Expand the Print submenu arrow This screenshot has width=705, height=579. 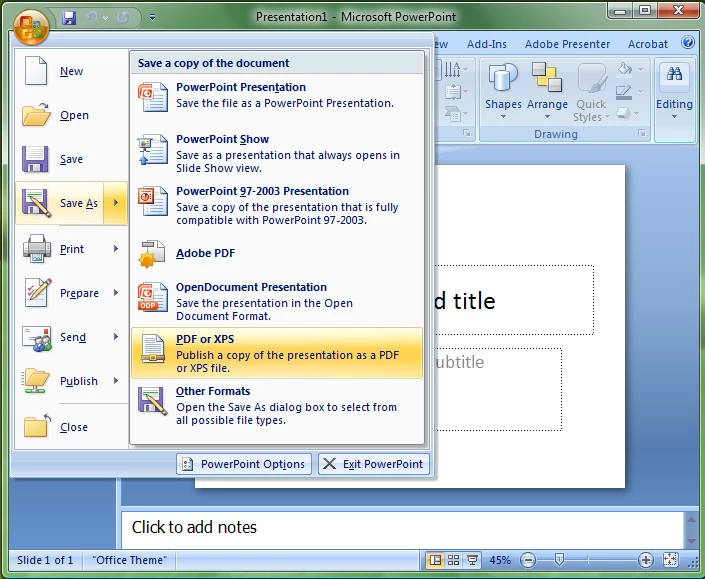[x=116, y=249]
